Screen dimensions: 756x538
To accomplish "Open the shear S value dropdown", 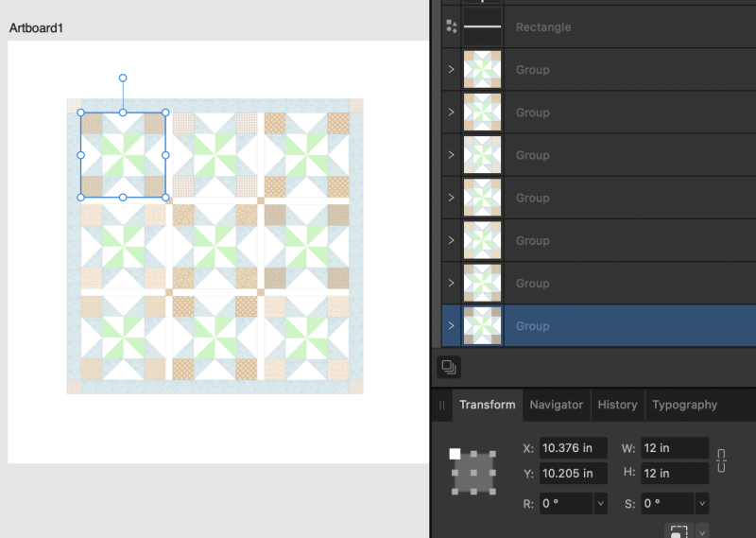I will [x=701, y=504].
